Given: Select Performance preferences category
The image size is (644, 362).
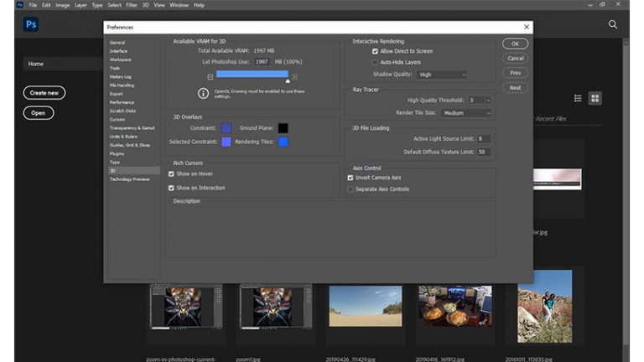Looking at the screenshot, I should coord(122,102).
